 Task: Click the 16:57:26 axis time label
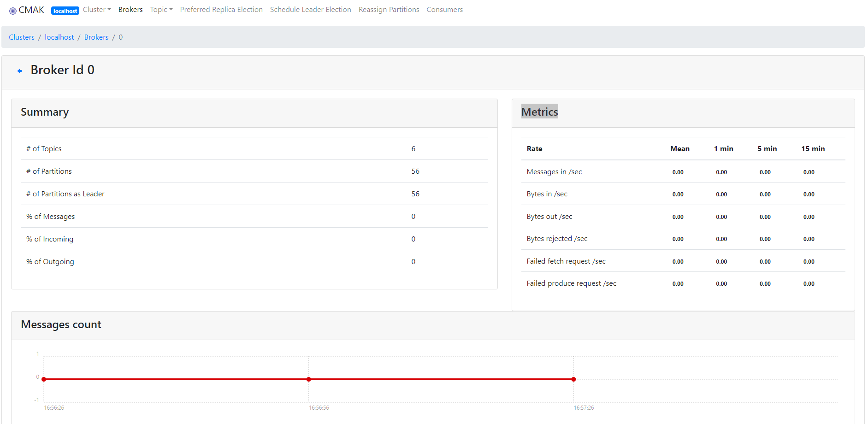coord(584,408)
